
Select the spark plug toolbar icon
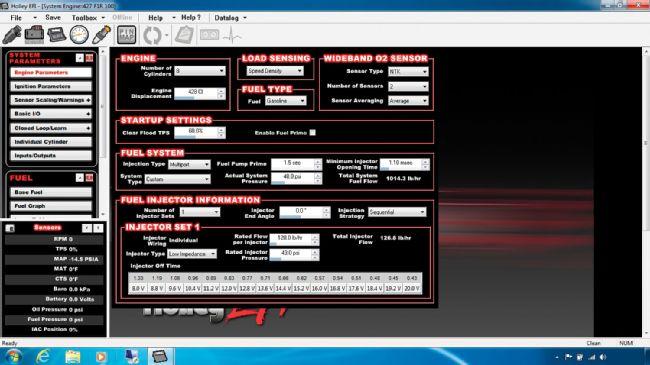(x=101, y=34)
